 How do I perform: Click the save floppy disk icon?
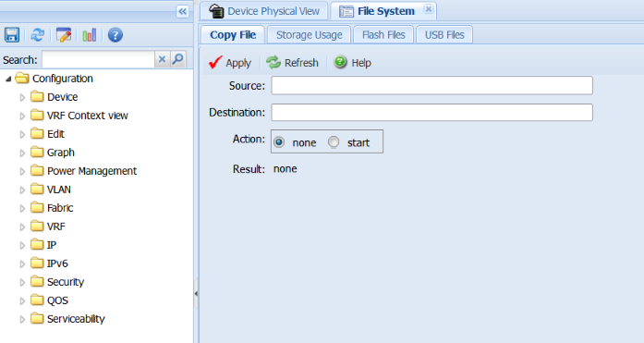[x=12, y=35]
